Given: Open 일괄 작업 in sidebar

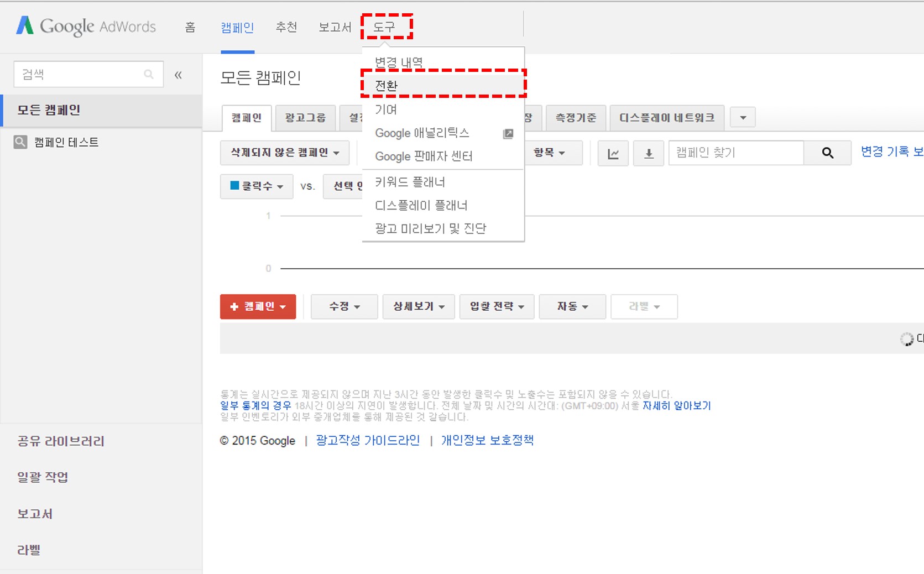Looking at the screenshot, I should point(43,477).
